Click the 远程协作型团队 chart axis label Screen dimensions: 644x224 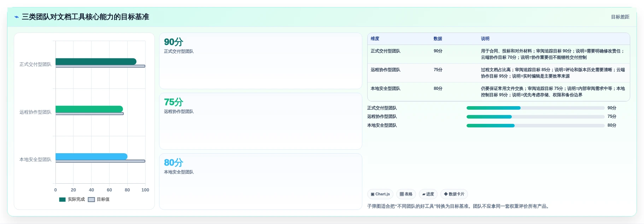[35, 112]
